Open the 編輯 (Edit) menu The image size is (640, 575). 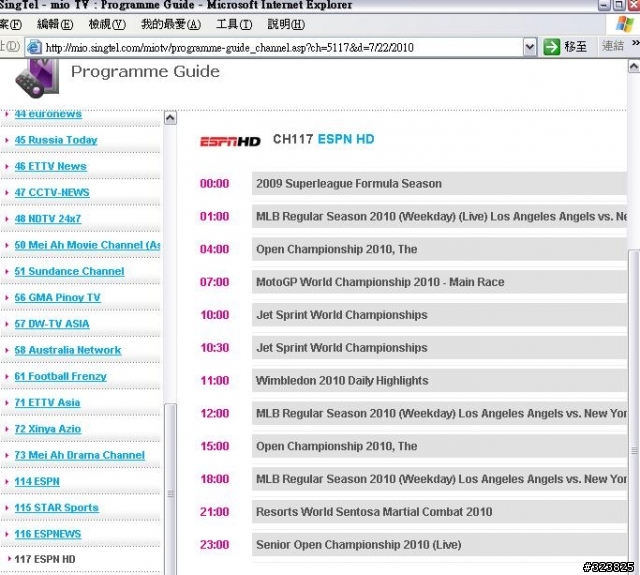(x=54, y=24)
